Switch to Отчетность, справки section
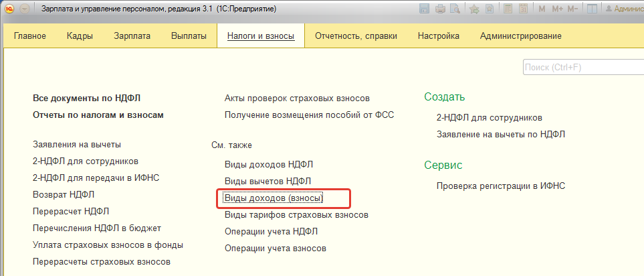 point(356,36)
